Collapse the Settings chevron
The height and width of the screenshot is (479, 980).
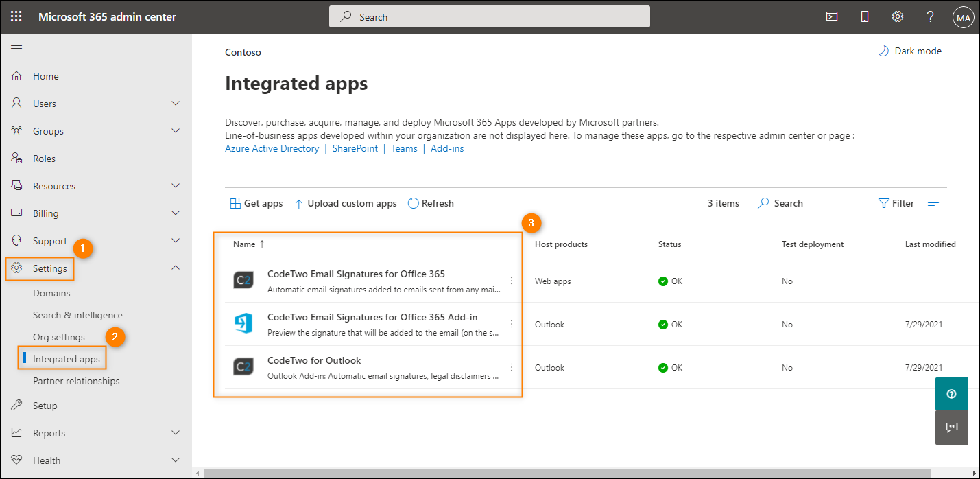176,268
